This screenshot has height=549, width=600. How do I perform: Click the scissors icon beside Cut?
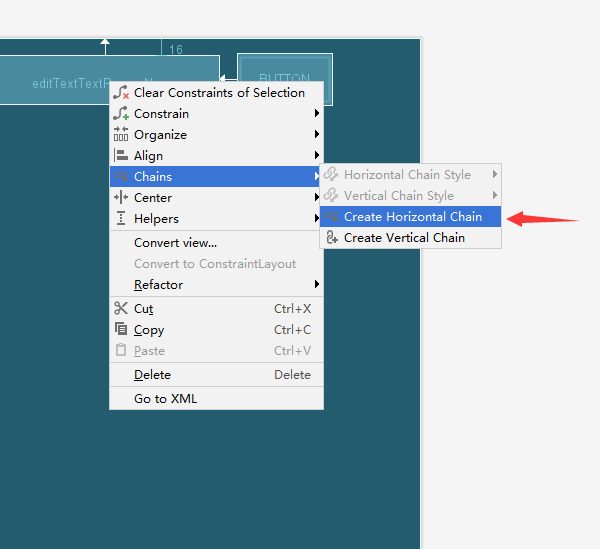coord(121,309)
